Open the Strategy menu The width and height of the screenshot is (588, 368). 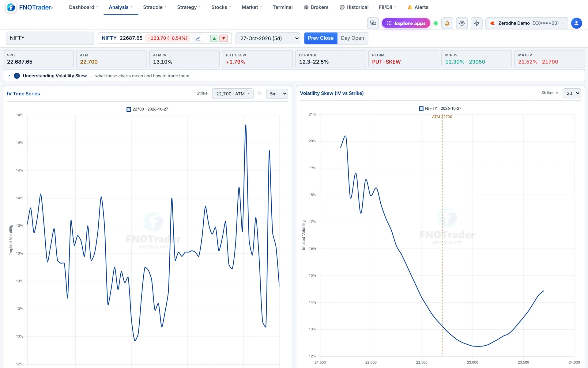pos(189,7)
